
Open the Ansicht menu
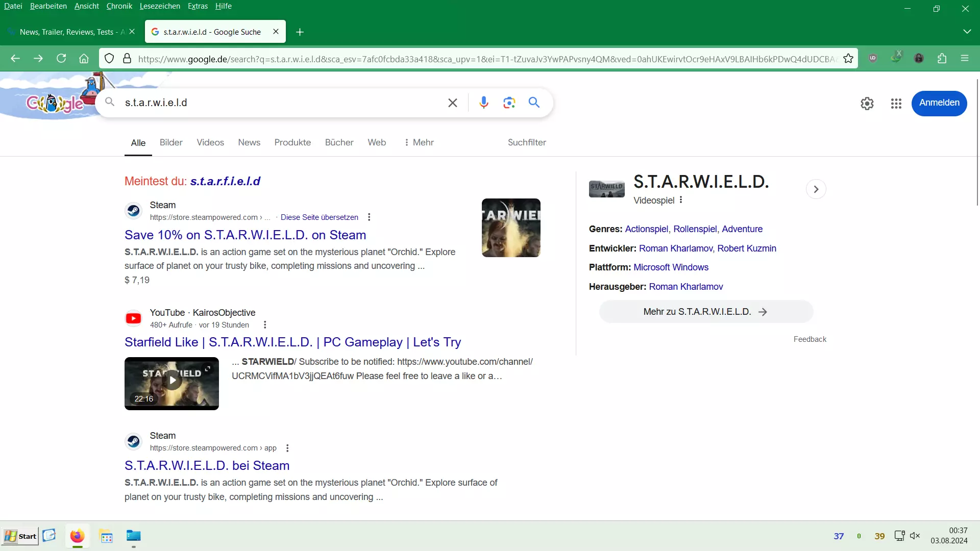[87, 6]
